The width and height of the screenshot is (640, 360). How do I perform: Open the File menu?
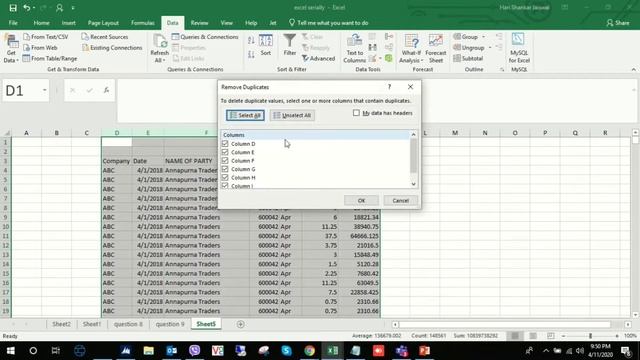13,23
